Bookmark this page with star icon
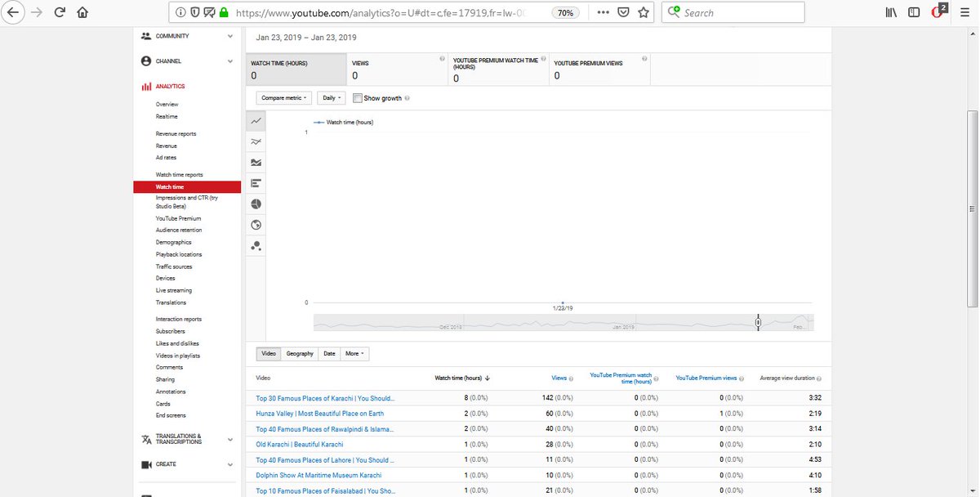This screenshot has height=497, width=980. pyautogui.click(x=644, y=12)
